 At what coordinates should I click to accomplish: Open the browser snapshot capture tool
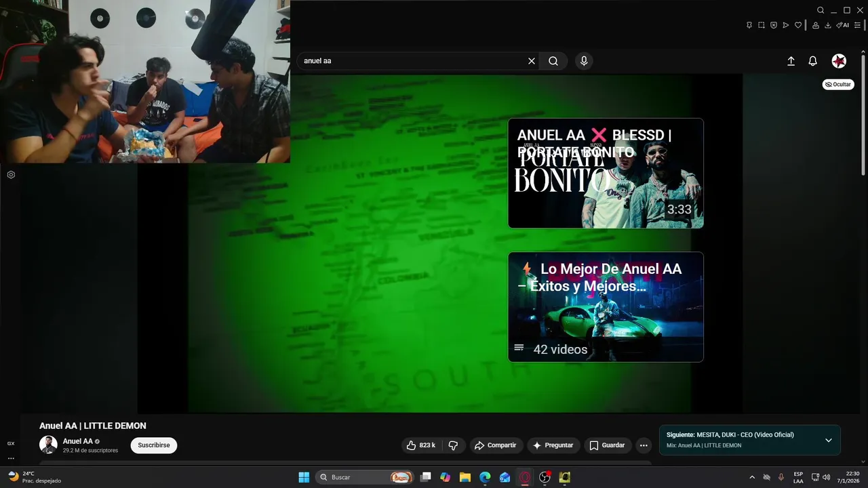pos(762,25)
